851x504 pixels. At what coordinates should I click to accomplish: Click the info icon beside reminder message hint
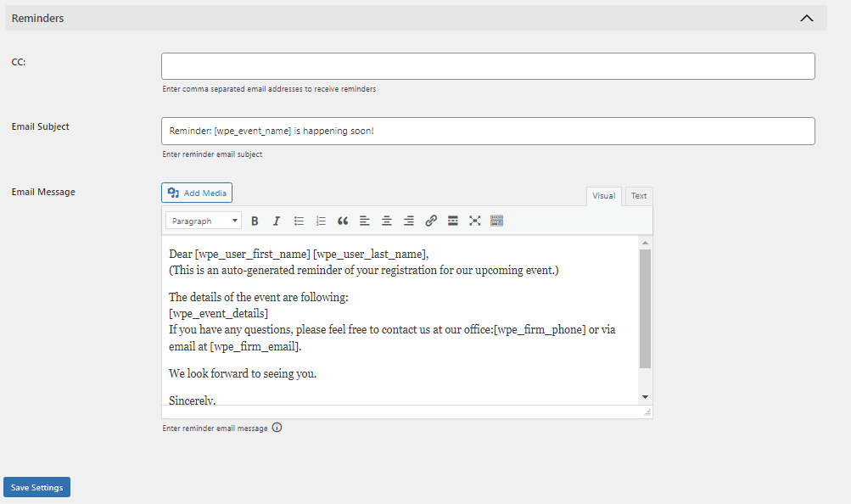[277, 428]
